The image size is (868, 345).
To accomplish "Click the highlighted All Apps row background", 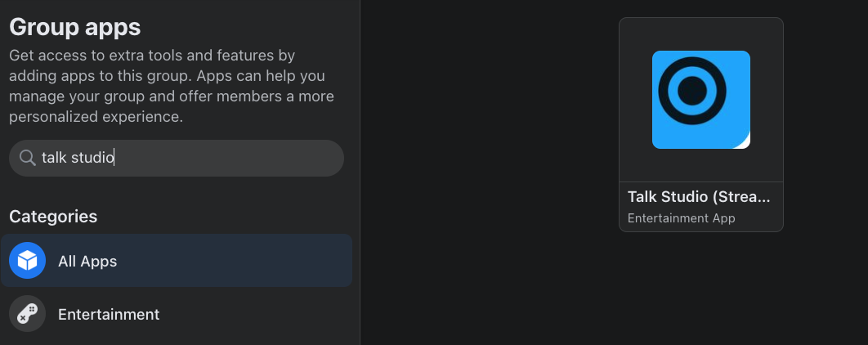I will pyautogui.click(x=245, y=262).
